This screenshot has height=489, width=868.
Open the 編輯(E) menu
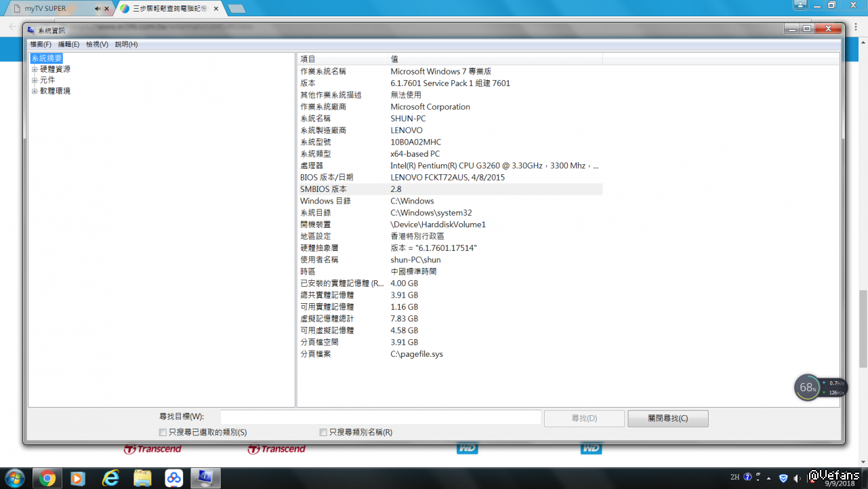68,44
